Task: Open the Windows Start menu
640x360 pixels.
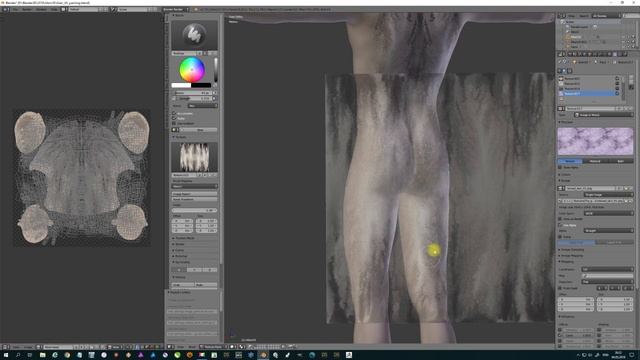Action: click(6, 355)
